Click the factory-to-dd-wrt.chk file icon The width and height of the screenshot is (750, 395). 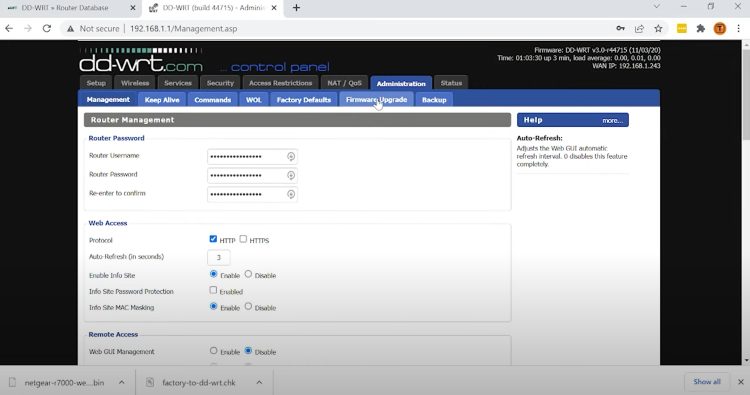click(x=150, y=382)
